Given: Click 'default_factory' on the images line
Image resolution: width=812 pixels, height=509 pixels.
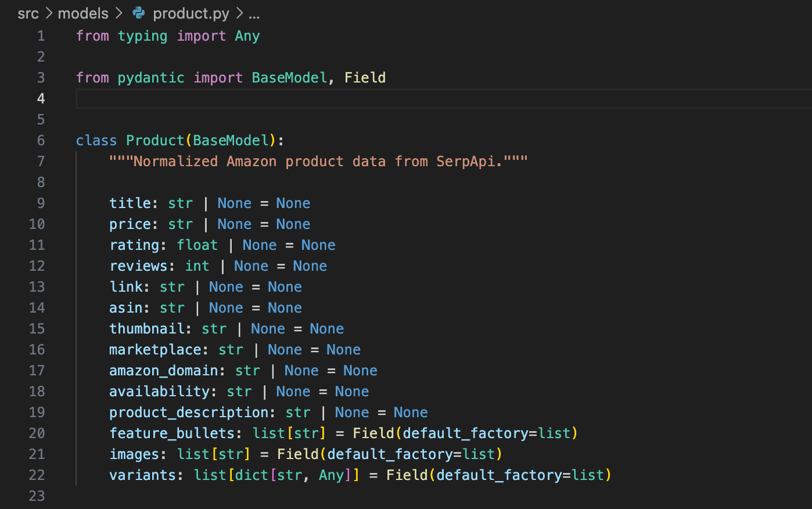Looking at the screenshot, I should point(390,454).
